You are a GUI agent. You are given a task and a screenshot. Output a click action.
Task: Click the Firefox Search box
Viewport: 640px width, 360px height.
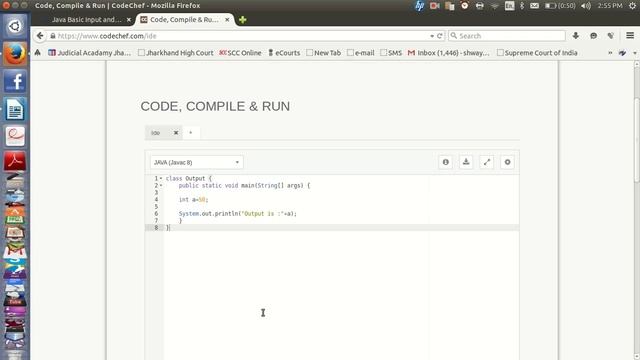pyautogui.click(x=507, y=36)
